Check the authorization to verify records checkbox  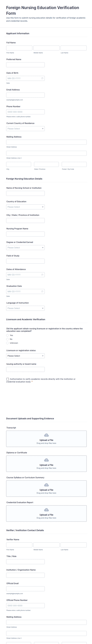click(8, 379)
